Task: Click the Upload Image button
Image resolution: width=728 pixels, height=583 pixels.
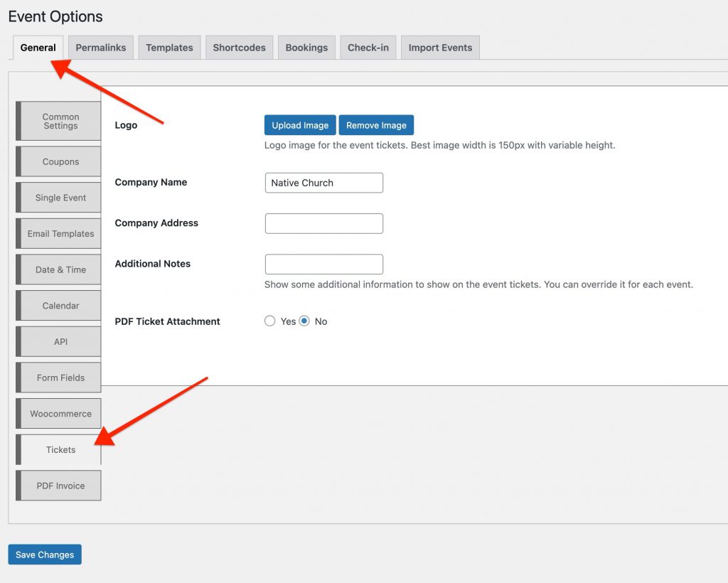Action: (300, 125)
